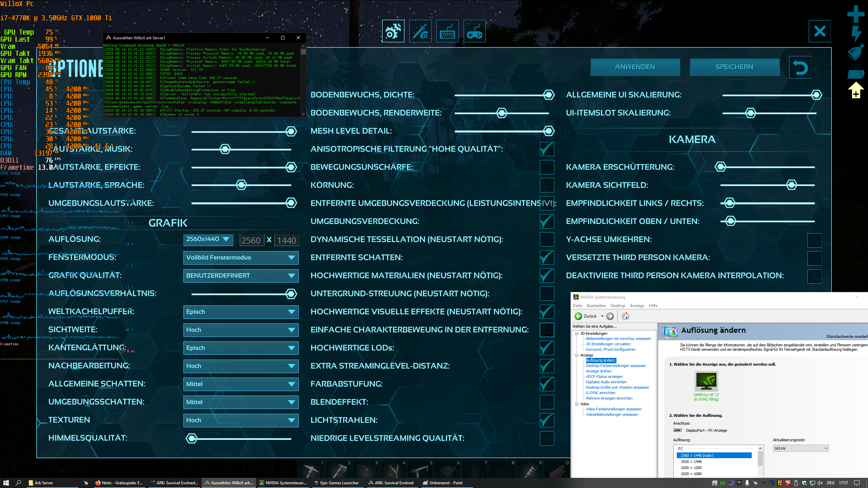Open Anzeige drehen link
Image resolution: width=868 pixels, height=488 pixels.
(598, 371)
